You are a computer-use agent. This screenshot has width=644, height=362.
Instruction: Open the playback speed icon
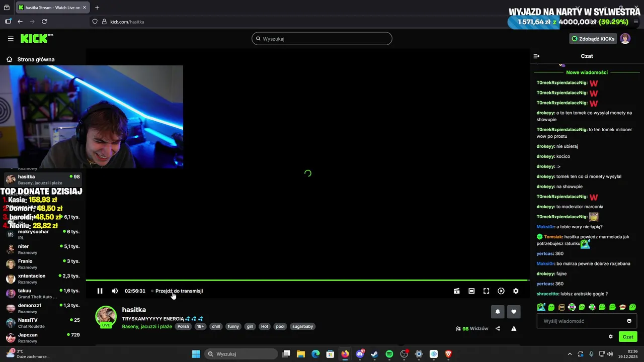pyautogui.click(x=501, y=291)
